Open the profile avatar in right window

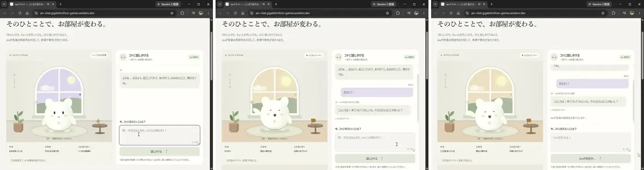coord(632,13)
